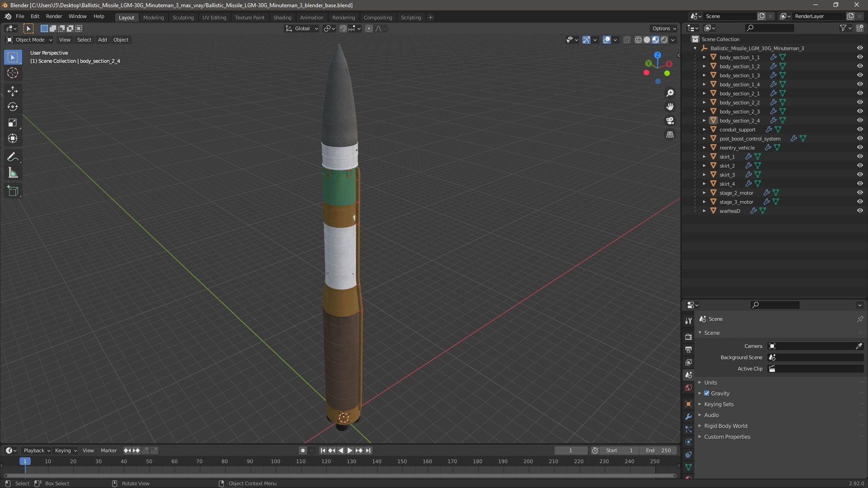The image size is (868, 488).
Task: Click the outliner search field
Action: pyautogui.click(x=769, y=28)
